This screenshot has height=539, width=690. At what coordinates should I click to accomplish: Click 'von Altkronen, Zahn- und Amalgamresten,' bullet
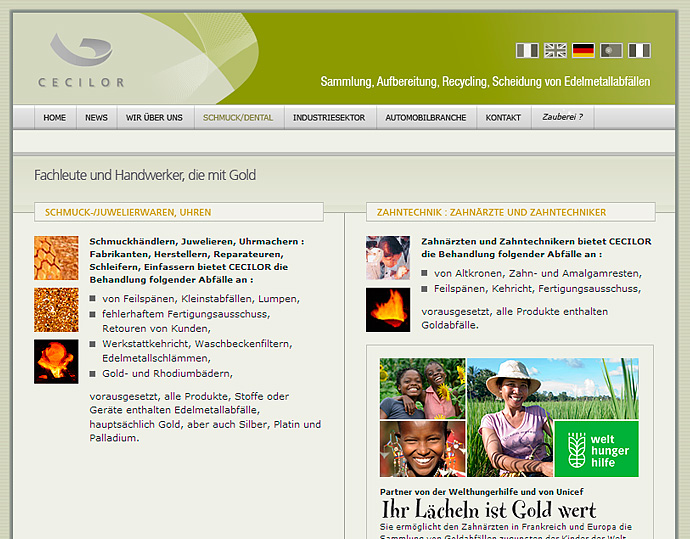pos(538,273)
